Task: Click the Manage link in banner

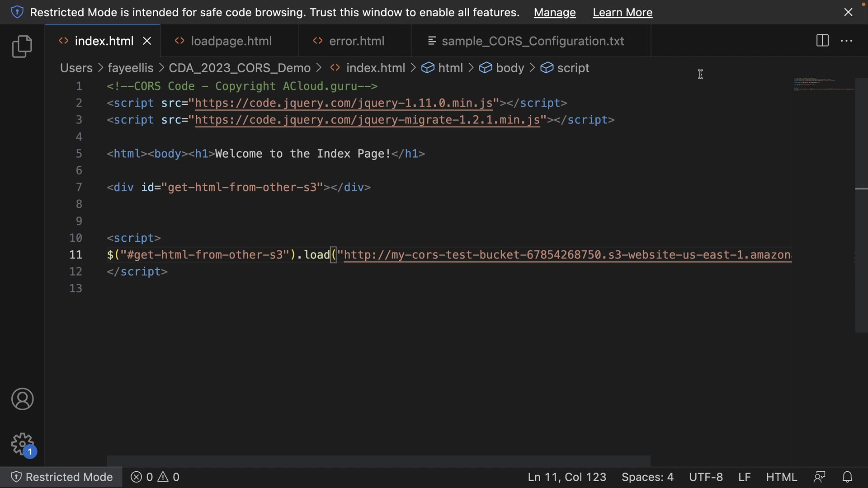Action: 554,12
